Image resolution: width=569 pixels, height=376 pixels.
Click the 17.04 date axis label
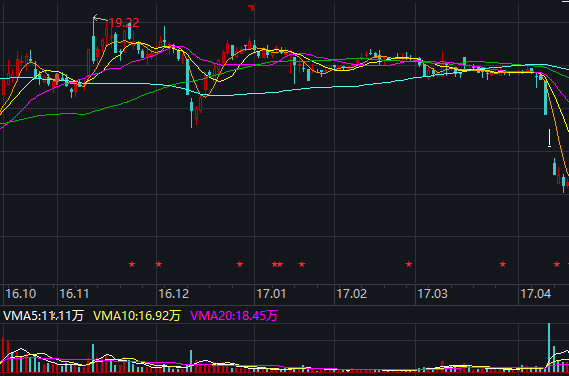tap(536, 294)
